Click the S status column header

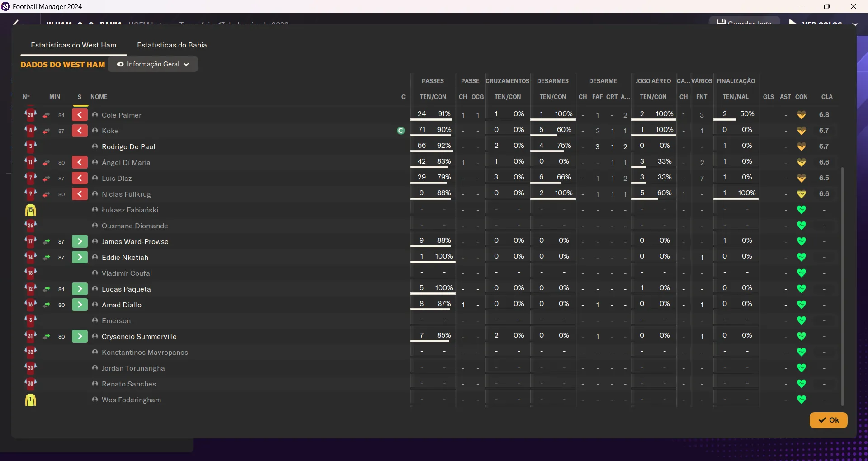tap(80, 97)
